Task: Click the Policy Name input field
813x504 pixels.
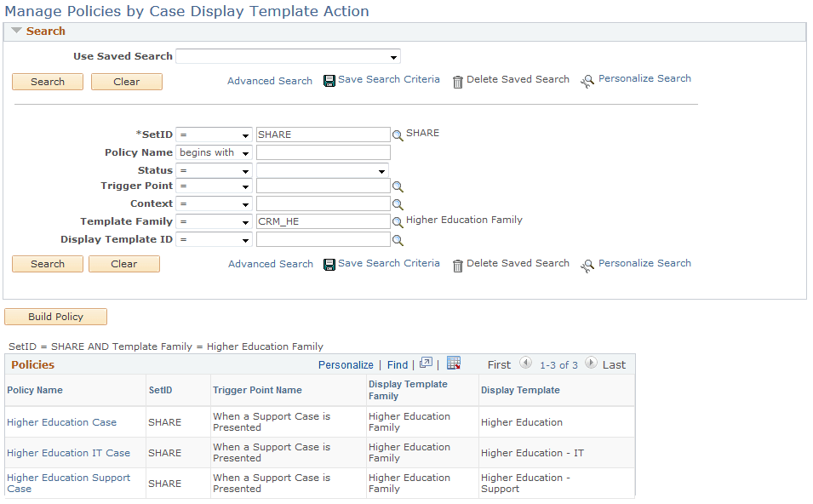Action: 323,152
